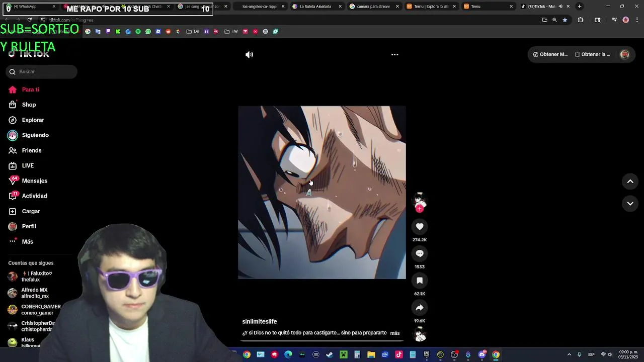Go to the next video arrow
Image resolution: width=644 pixels, height=362 pixels.
(630, 203)
